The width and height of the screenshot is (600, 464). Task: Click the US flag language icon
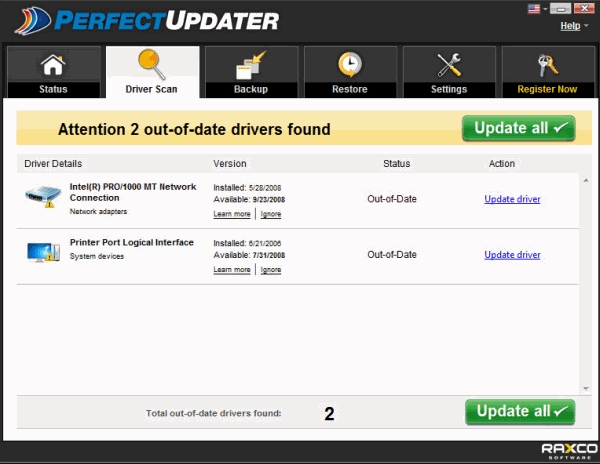(533, 8)
